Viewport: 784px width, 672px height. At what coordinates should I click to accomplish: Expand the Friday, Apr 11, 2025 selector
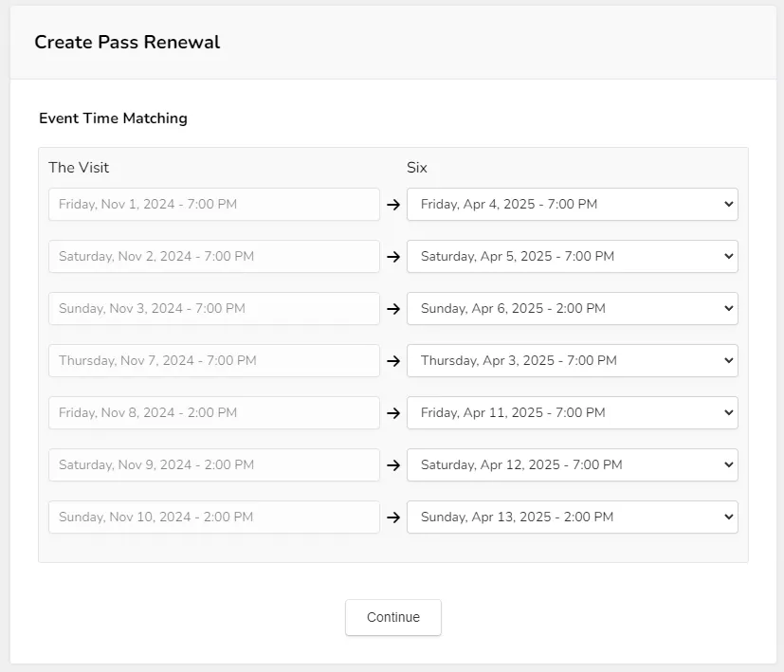pyautogui.click(x=572, y=412)
